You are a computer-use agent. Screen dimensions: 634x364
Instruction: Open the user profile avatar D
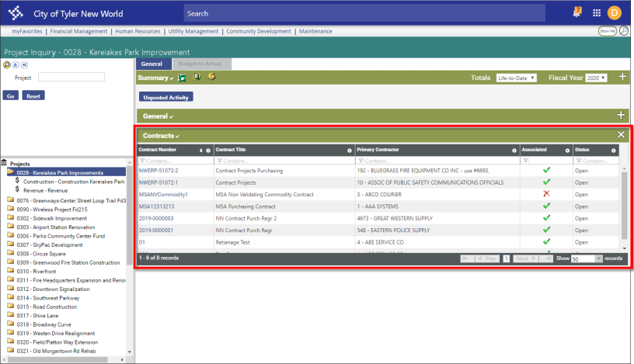[x=614, y=13]
